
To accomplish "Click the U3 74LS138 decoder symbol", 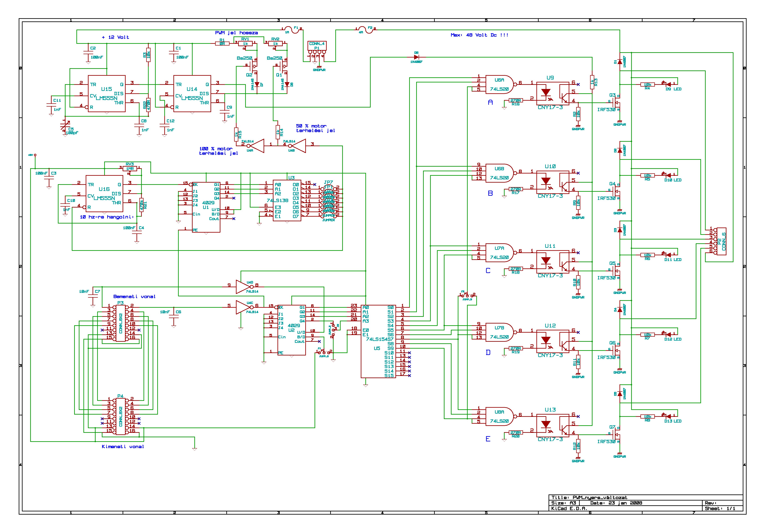I will [287, 200].
